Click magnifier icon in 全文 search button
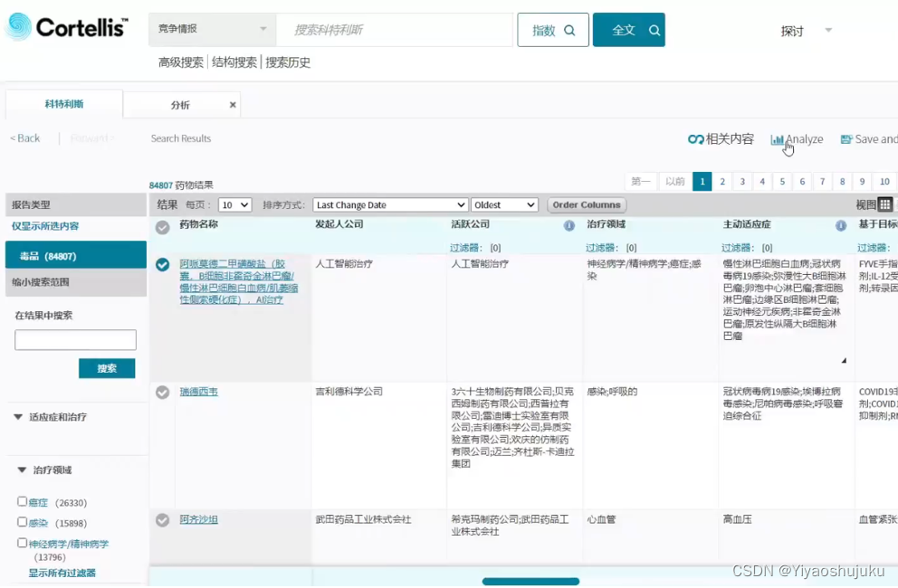Viewport: 898px width, 588px height. pyautogui.click(x=654, y=31)
